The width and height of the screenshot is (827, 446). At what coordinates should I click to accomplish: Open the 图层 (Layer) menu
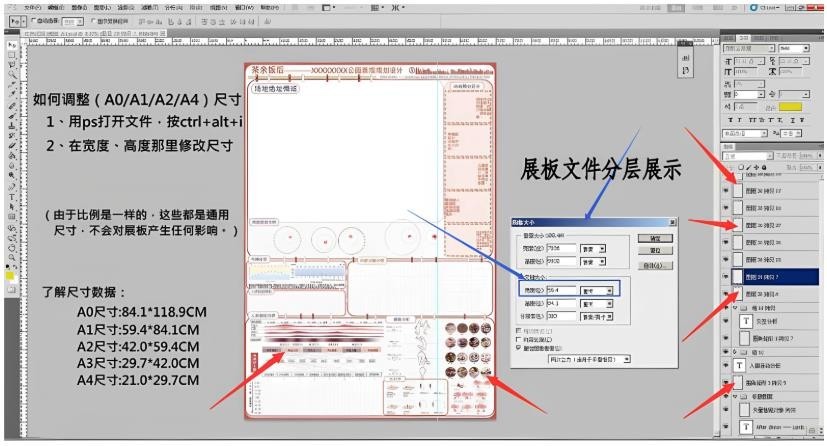coord(102,7)
